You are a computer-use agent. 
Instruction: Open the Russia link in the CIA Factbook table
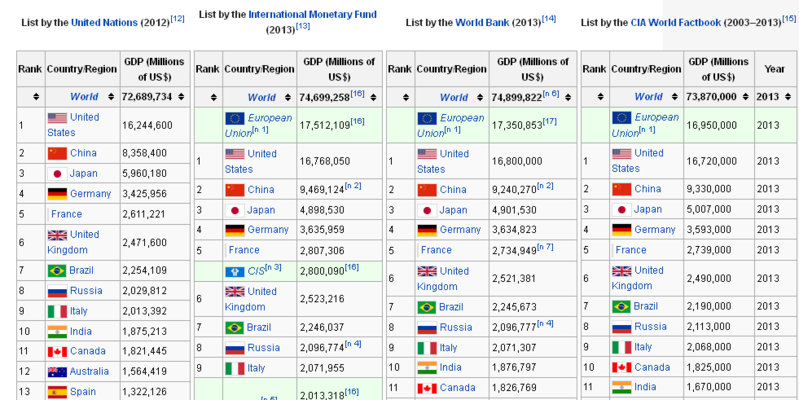coord(650,327)
